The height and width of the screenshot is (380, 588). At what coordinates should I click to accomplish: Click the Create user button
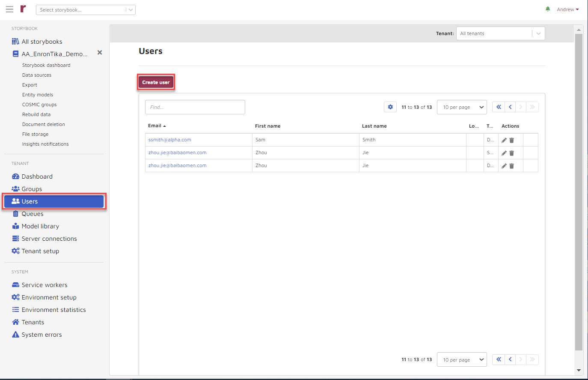point(156,82)
